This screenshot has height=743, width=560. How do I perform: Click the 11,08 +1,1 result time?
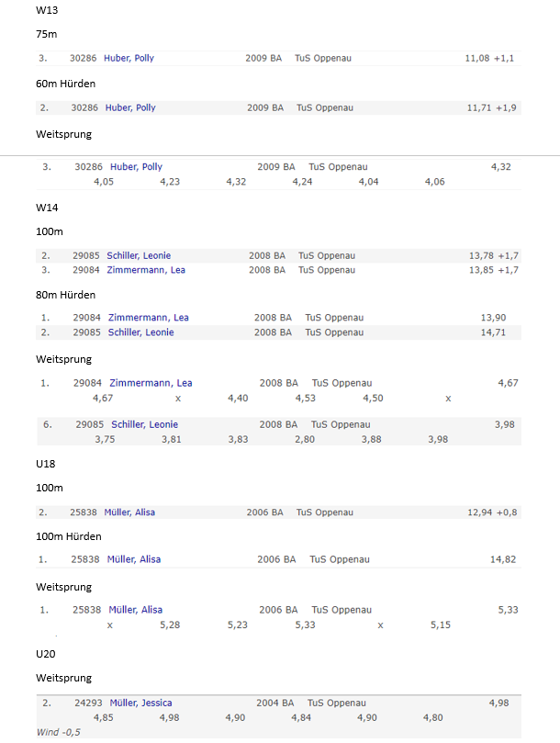(489, 58)
